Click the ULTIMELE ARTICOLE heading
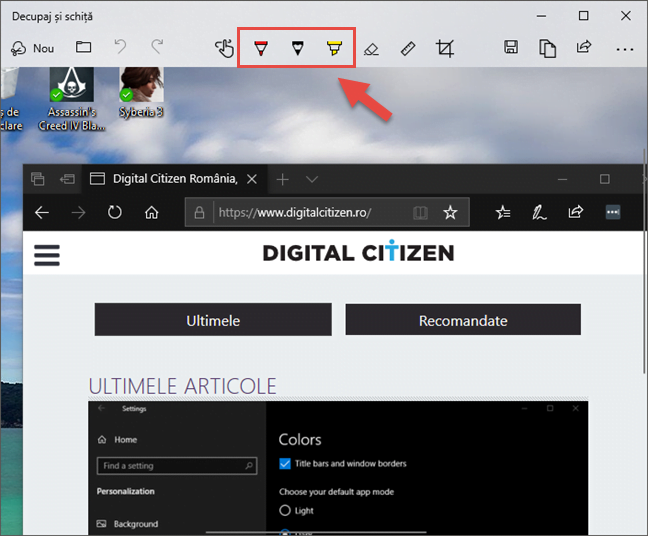Image resolution: width=648 pixels, height=536 pixels. (x=182, y=386)
